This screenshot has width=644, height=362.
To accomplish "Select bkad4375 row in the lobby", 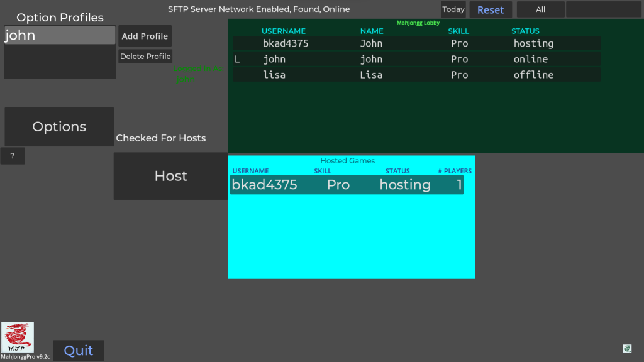I will coord(416,43).
